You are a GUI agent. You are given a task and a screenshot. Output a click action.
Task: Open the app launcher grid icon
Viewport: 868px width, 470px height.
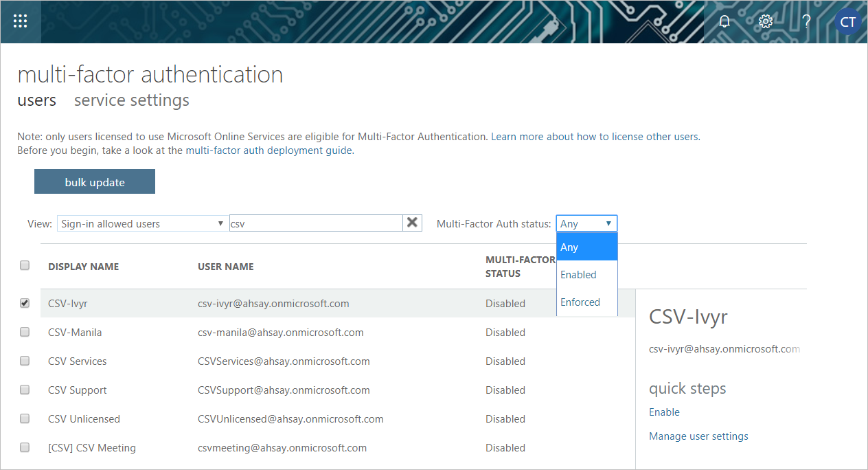21,21
